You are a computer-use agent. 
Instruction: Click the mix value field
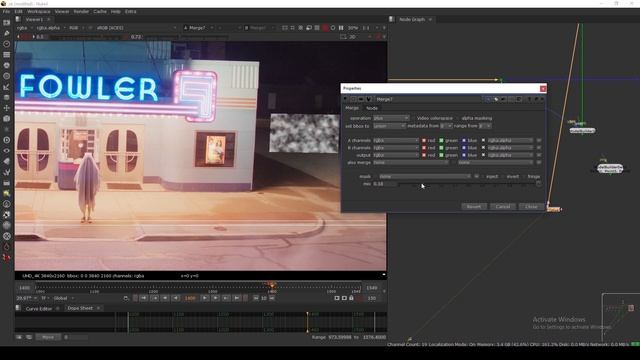click(384, 184)
